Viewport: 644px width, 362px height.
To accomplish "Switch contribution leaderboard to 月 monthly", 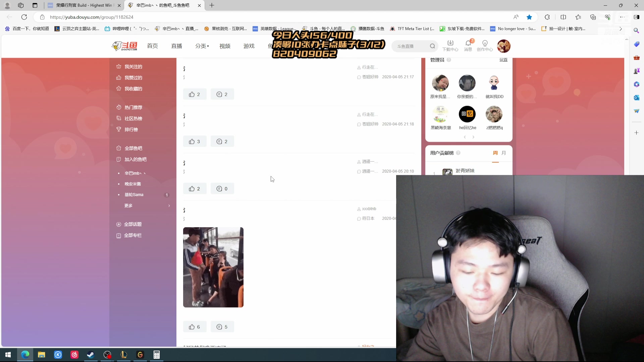I will (503, 153).
